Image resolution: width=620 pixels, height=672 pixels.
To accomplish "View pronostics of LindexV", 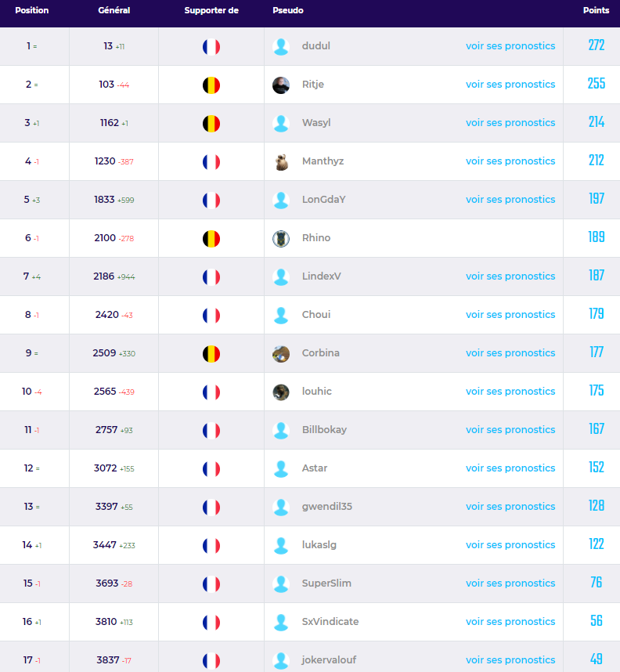I will (510, 276).
